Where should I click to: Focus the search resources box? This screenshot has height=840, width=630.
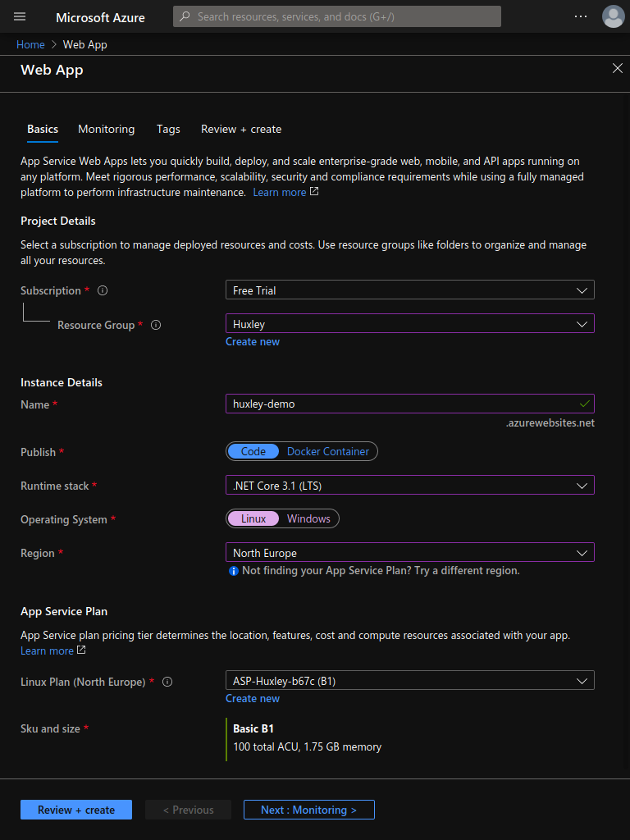pyautogui.click(x=337, y=16)
